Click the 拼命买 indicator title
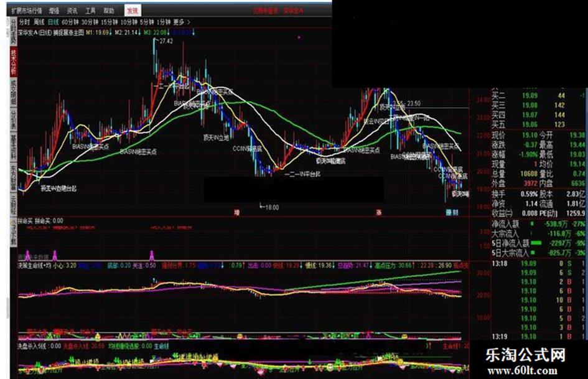Viewport: 588px width, 379px height. pyautogui.click(x=25, y=221)
